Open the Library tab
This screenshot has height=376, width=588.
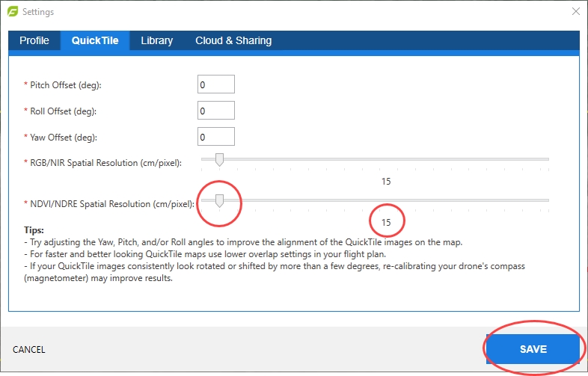[x=156, y=40]
